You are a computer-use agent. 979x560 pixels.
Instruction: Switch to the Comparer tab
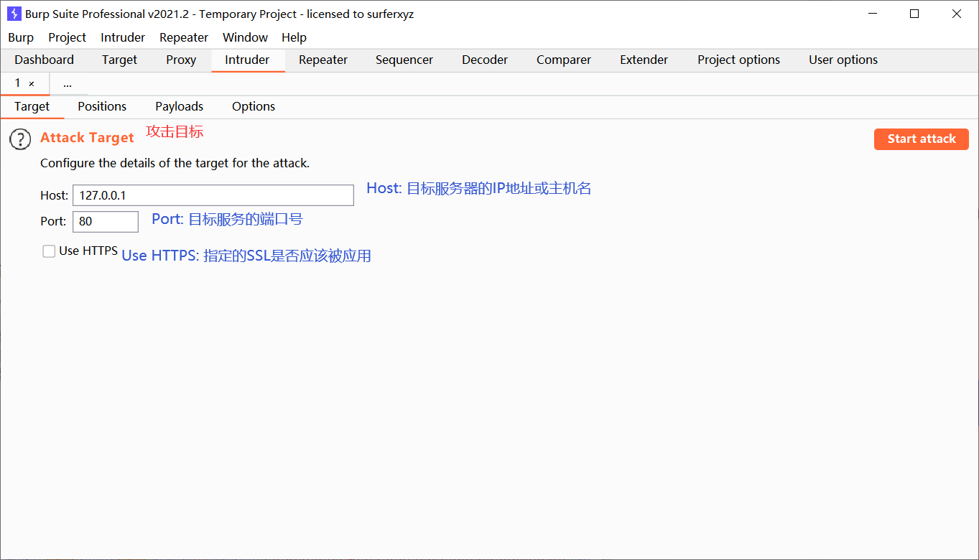click(x=564, y=60)
